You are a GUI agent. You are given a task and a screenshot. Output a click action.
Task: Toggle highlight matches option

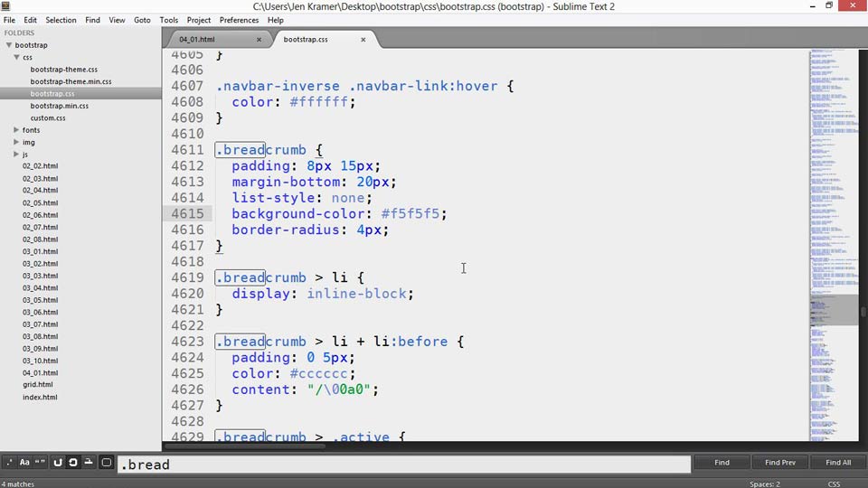(x=107, y=463)
